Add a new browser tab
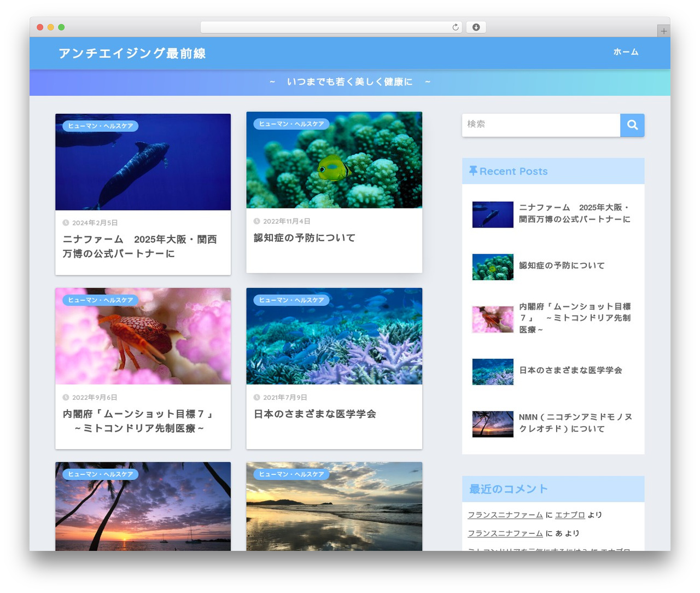The image size is (700, 593). tap(663, 31)
